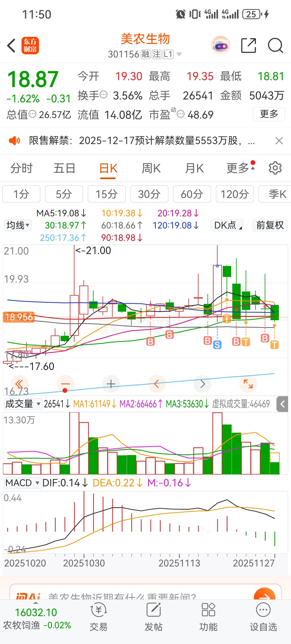Screen dimensions: 291x644
Task: Collapse indicator side panel arrow
Action: coord(282,404)
